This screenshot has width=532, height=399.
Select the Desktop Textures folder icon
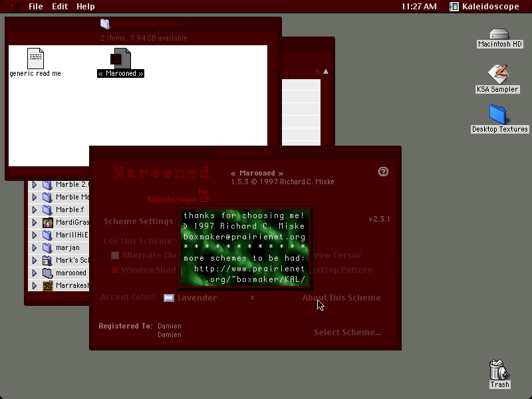[498, 114]
